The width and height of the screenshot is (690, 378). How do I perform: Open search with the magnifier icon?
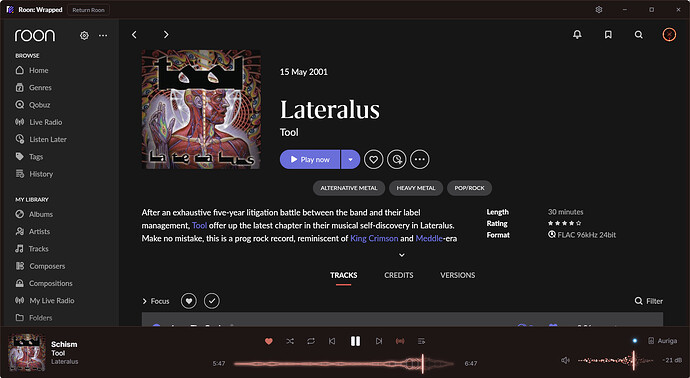click(639, 35)
